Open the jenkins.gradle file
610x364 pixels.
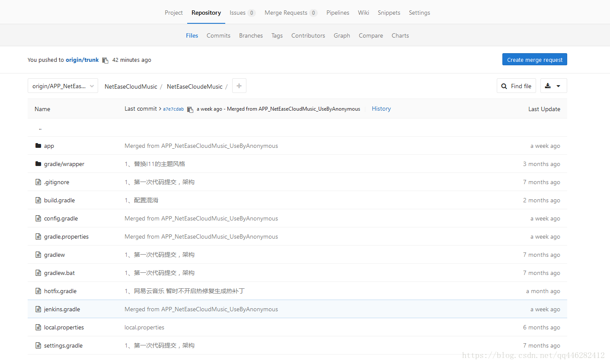click(x=62, y=309)
